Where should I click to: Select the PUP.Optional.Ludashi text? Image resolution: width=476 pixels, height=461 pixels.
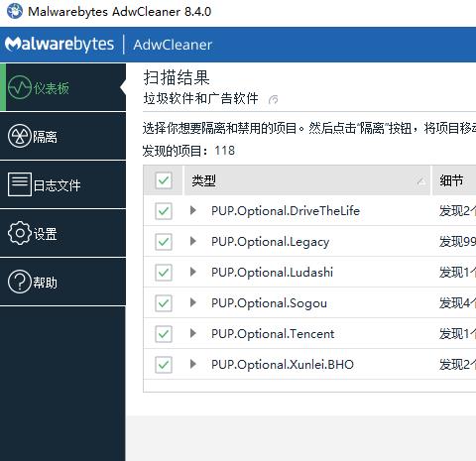pyautogui.click(x=272, y=273)
